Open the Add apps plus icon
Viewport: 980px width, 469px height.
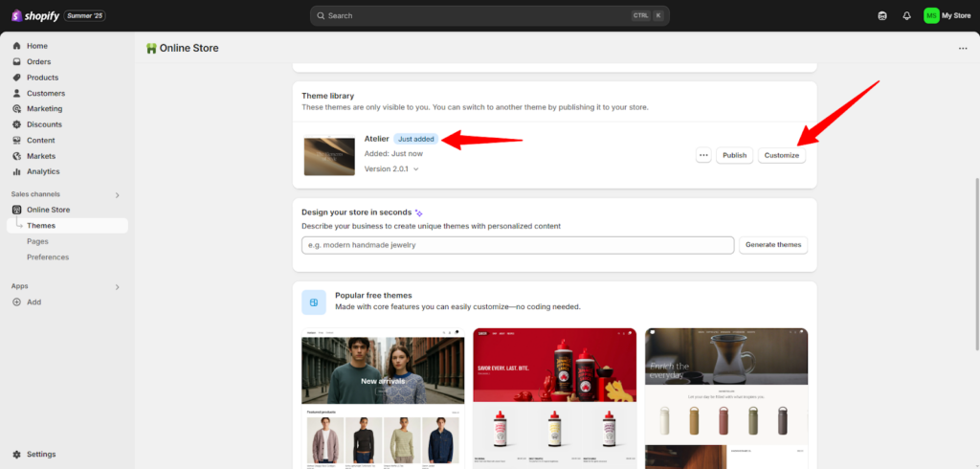[x=17, y=301]
